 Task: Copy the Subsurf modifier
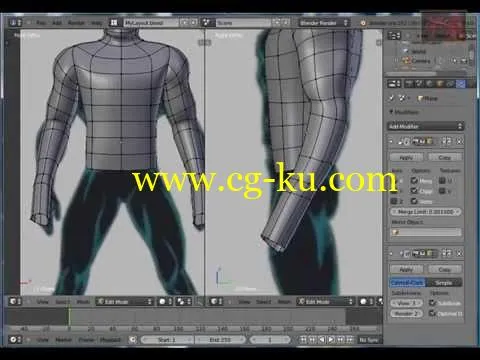point(445,269)
